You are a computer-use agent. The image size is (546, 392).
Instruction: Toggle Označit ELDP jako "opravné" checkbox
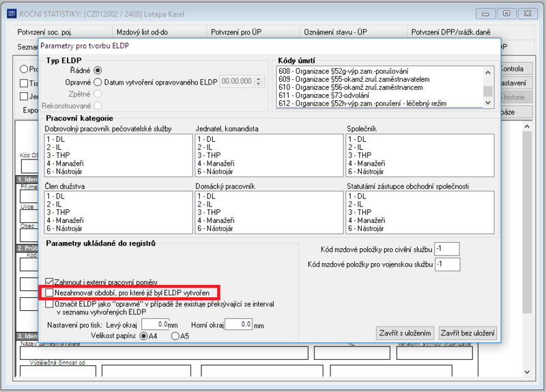49,304
